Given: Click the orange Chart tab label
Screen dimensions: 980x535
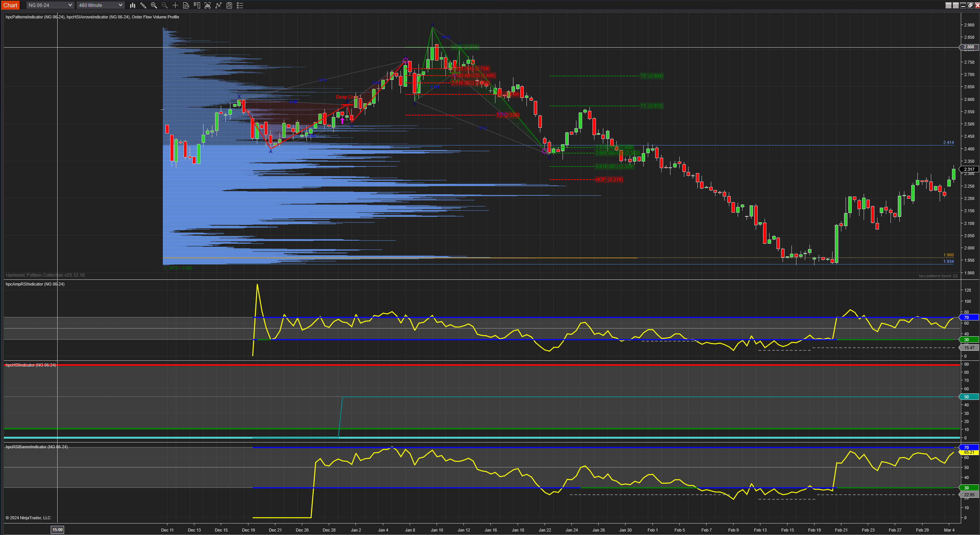Looking at the screenshot, I should point(10,5).
